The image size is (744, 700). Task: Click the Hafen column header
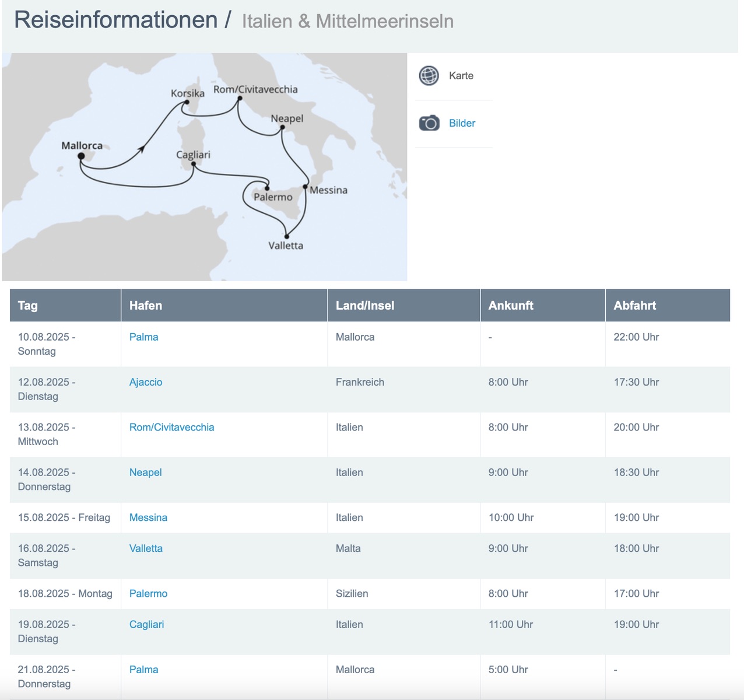tap(146, 306)
